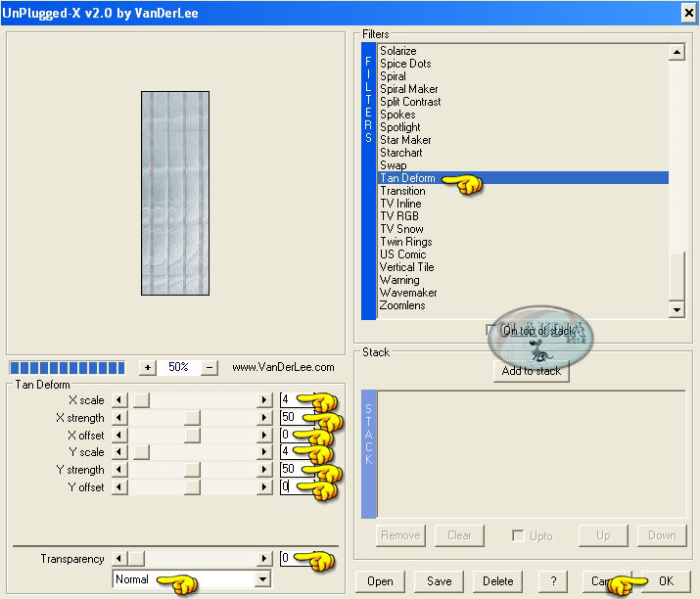
Task: Select the Twin Rings filter
Action: click(x=405, y=242)
